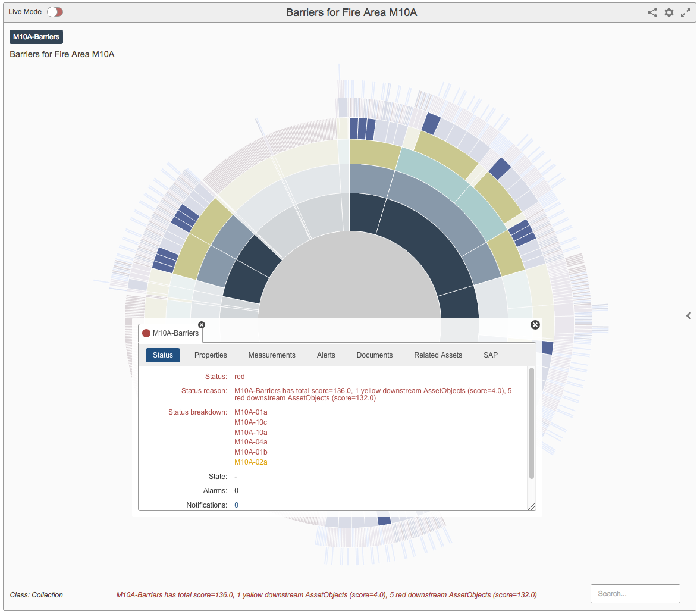Expand widget to fullscreen
This screenshot has height=614, width=700.
[685, 12]
